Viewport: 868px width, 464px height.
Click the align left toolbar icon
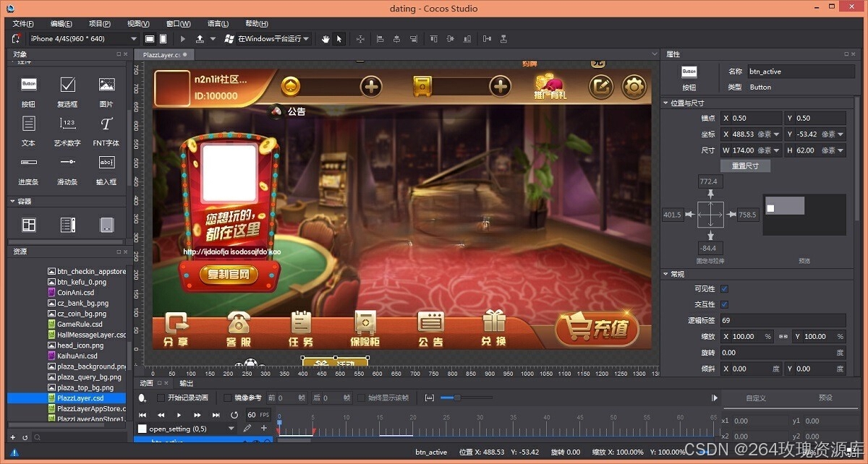(x=380, y=38)
